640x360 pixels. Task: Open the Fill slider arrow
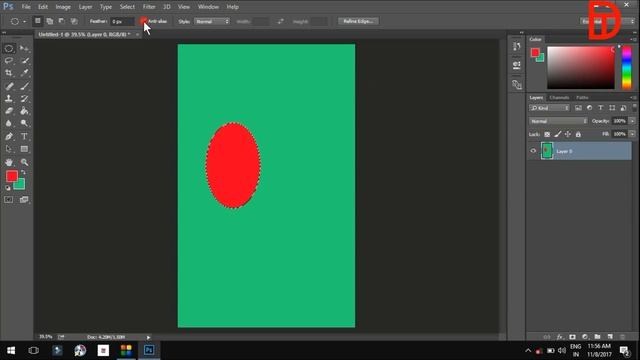(632, 134)
